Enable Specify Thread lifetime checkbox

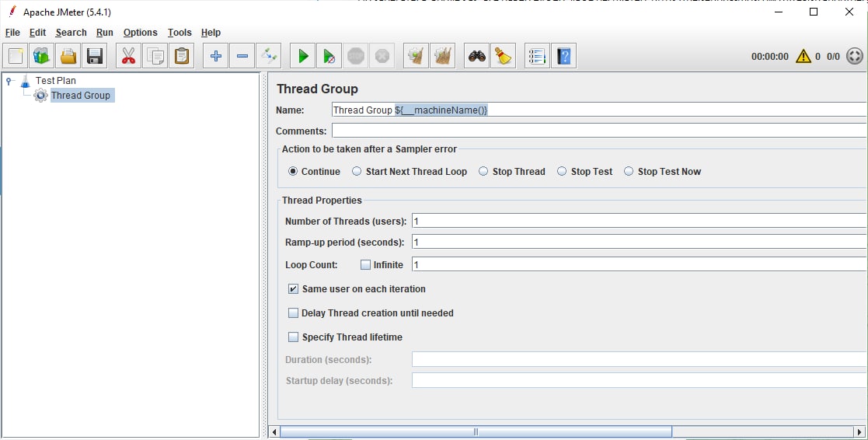[x=294, y=337]
